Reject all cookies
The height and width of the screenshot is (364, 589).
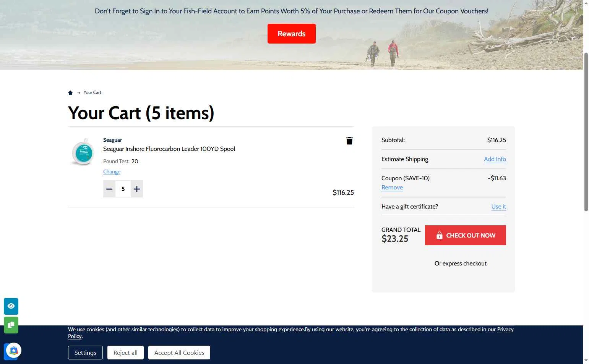pyautogui.click(x=125, y=353)
